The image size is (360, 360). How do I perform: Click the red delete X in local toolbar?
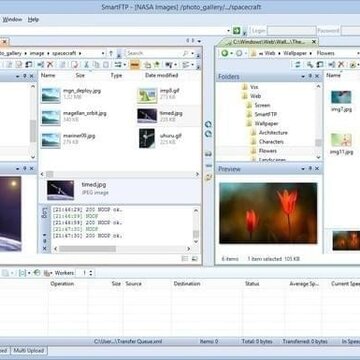341,65
